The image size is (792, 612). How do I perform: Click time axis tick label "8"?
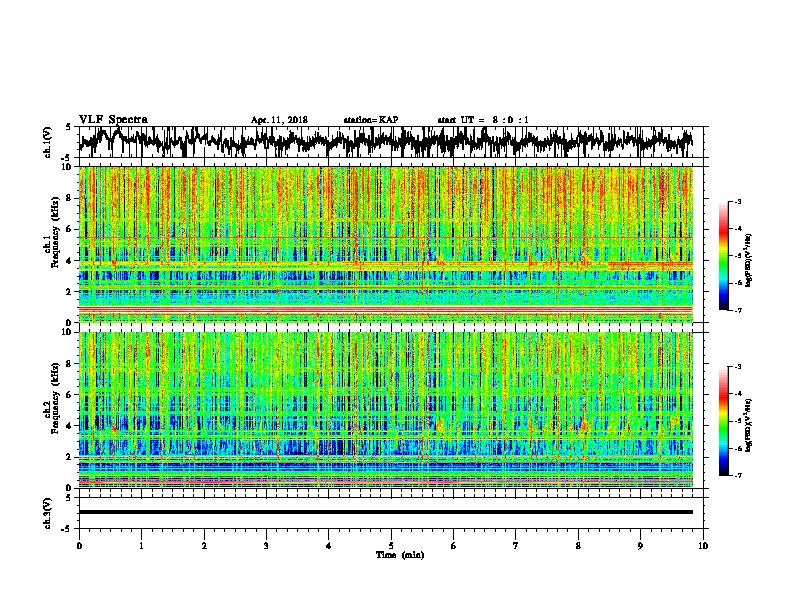(578, 546)
